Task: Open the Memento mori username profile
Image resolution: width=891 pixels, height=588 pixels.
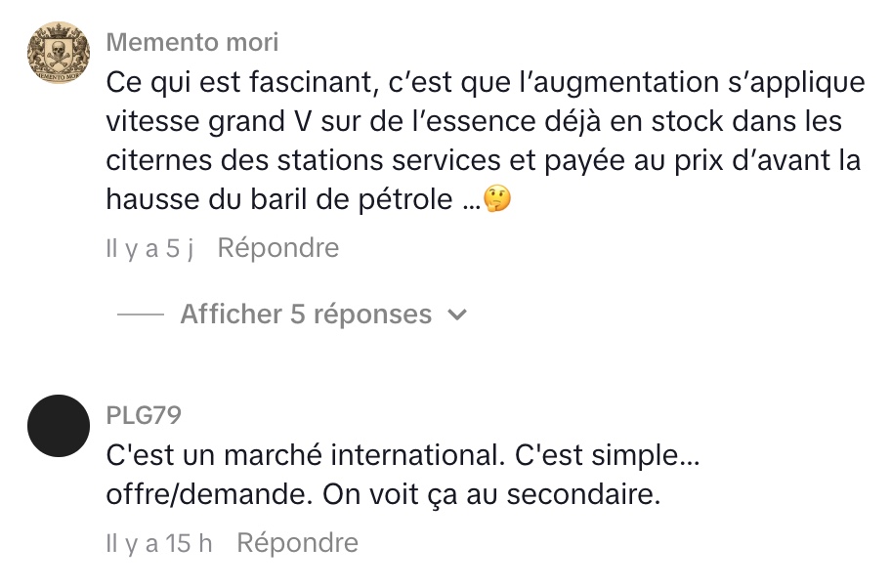Action: point(191,42)
